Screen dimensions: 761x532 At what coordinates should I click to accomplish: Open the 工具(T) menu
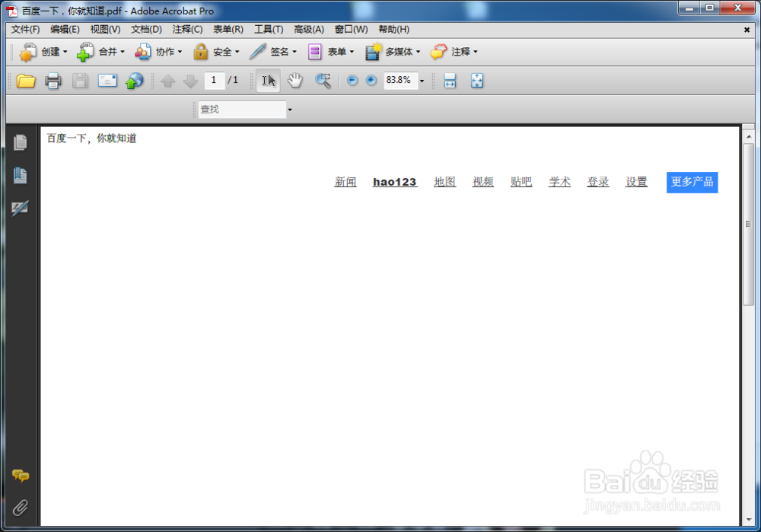tap(269, 30)
